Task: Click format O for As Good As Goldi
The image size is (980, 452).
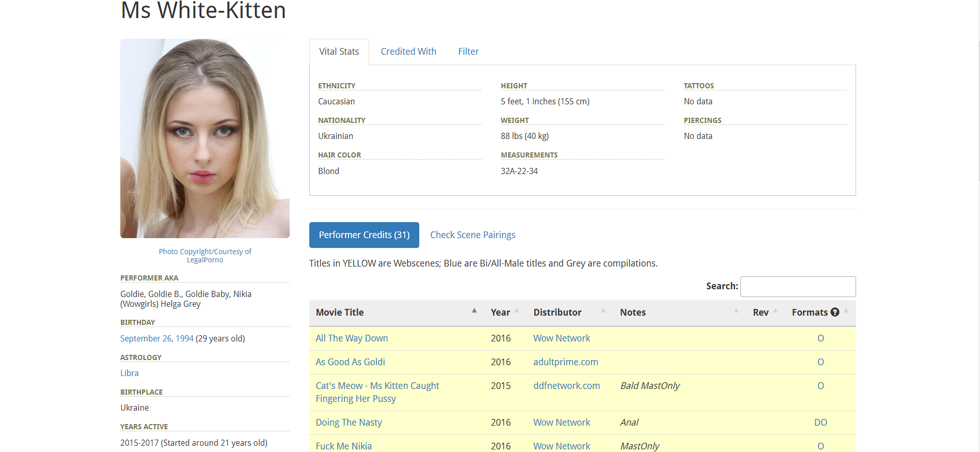Action: click(x=820, y=362)
